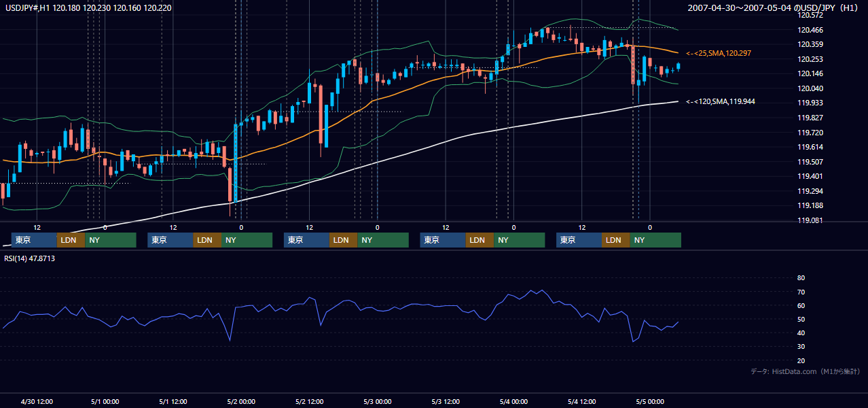Select the leftmost 東京 session block
This screenshot has width=868, height=408.
pos(34,240)
